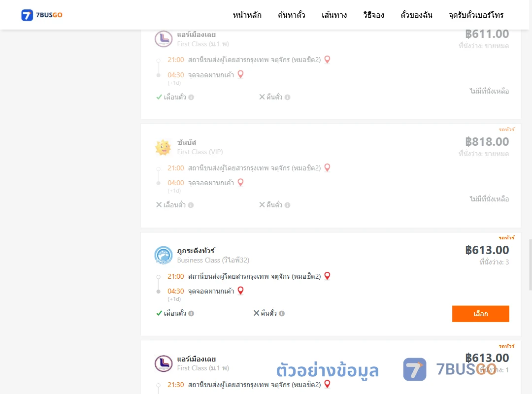
Task: Click the ภูกระดึงทัวร์ operator name
Action: pyautogui.click(x=196, y=251)
